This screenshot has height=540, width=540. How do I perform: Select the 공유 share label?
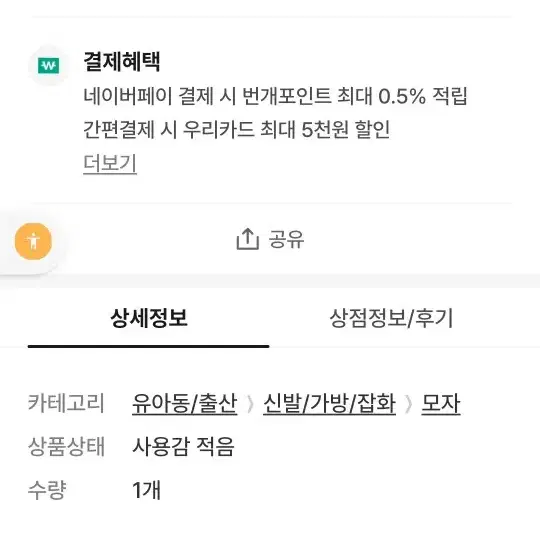click(287, 239)
